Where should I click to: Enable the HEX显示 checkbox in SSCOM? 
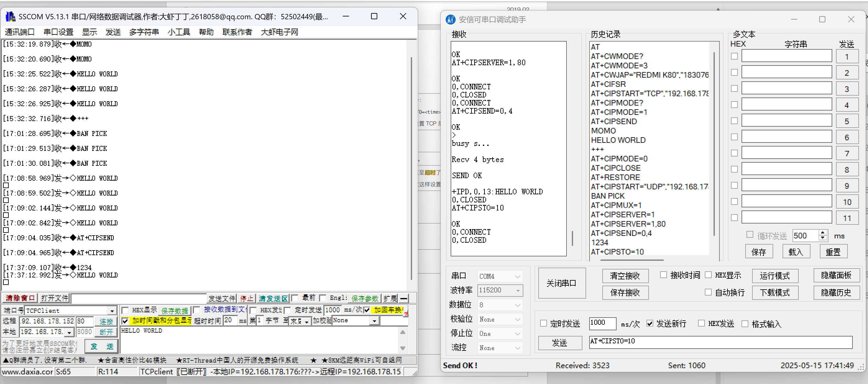click(x=125, y=310)
